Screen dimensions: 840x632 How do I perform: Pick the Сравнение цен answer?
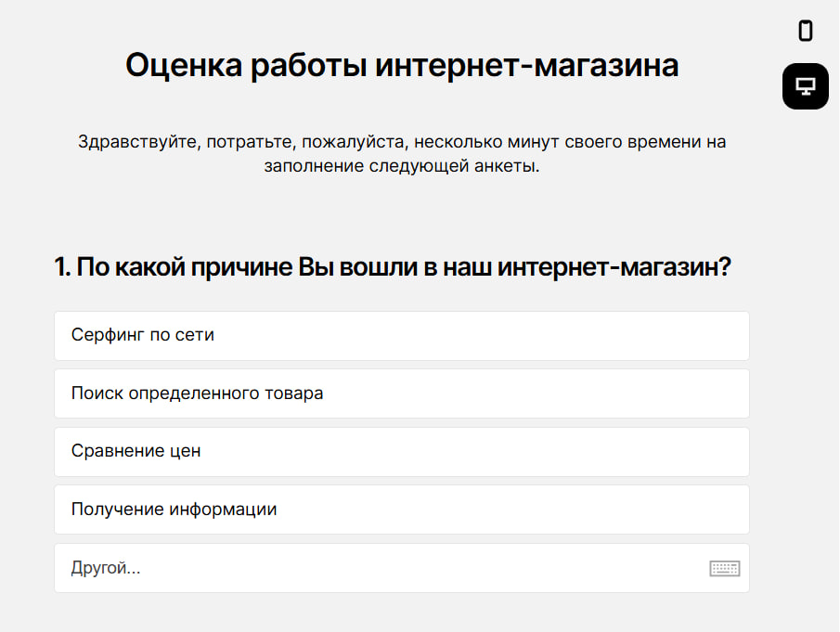[401, 452]
